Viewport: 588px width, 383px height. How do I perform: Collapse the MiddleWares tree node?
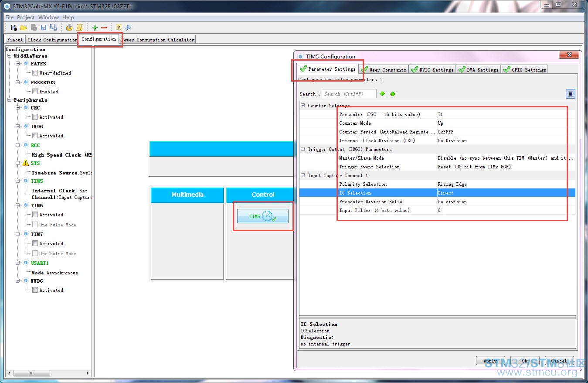tap(10, 56)
